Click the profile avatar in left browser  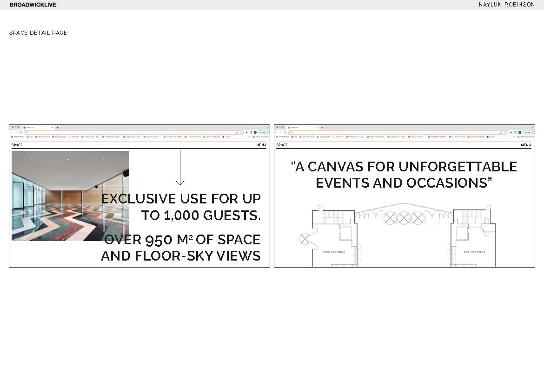point(255,132)
